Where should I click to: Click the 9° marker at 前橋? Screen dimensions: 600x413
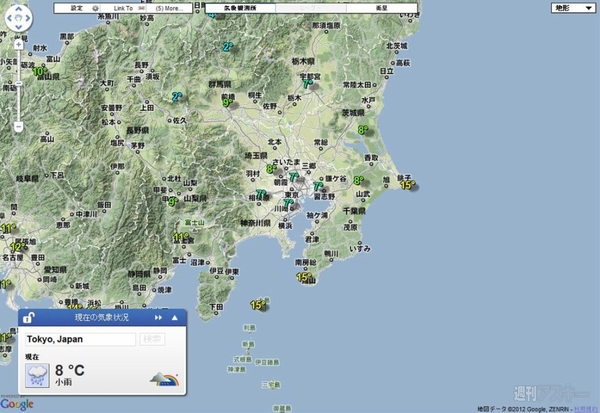point(228,103)
